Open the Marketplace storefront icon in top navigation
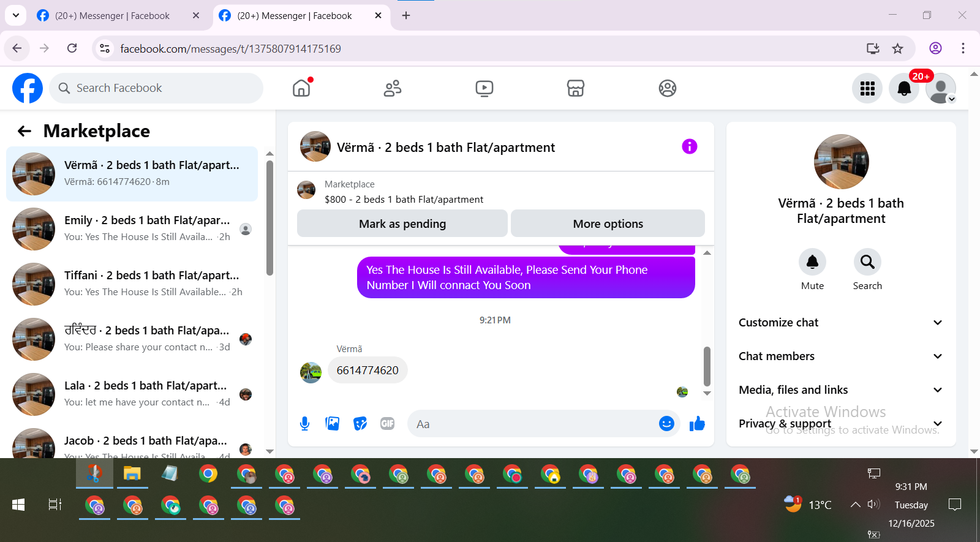Image resolution: width=980 pixels, height=542 pixels. pos(576,88)
